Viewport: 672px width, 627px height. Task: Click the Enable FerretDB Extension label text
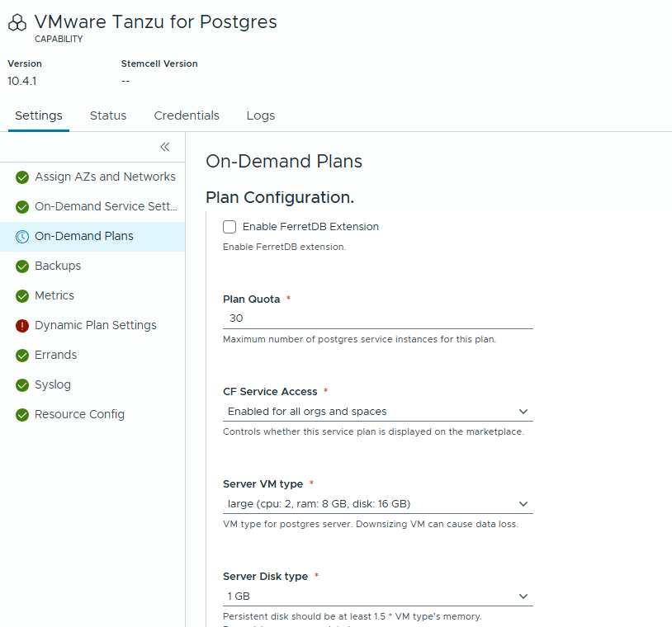coord(310,227)
